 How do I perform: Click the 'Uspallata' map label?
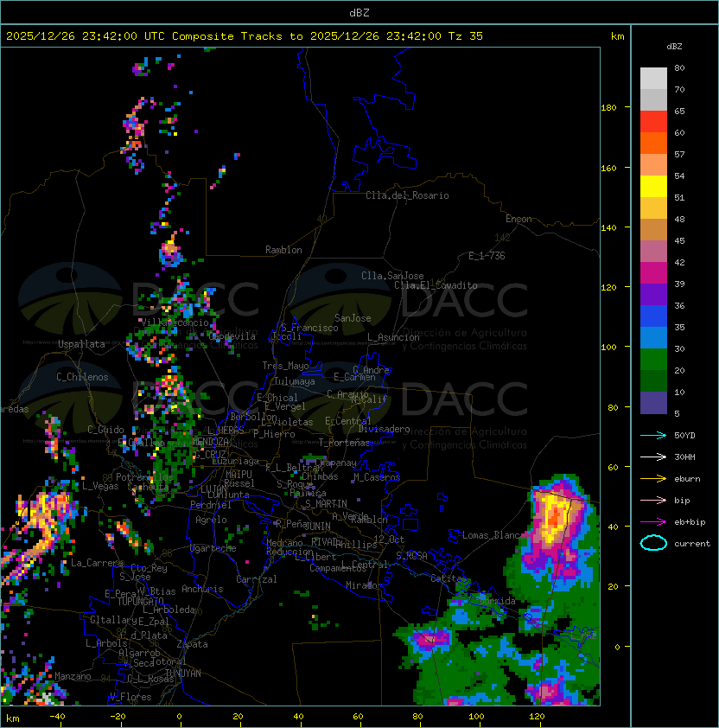pos(81,344)
